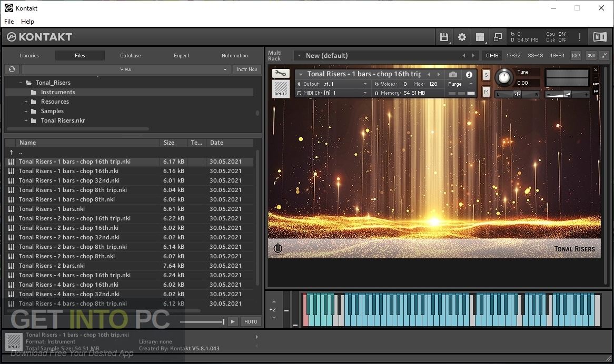Click the refresh icon in the Files browser
Image resolution: width=614 pixels, height=364 pixels.
tap(12, 69)
